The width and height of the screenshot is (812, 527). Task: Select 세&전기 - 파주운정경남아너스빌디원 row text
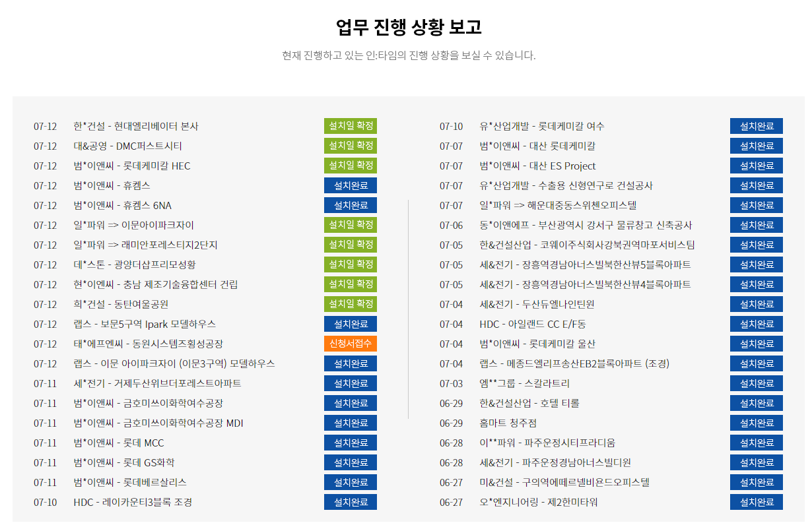click(555, 462)
